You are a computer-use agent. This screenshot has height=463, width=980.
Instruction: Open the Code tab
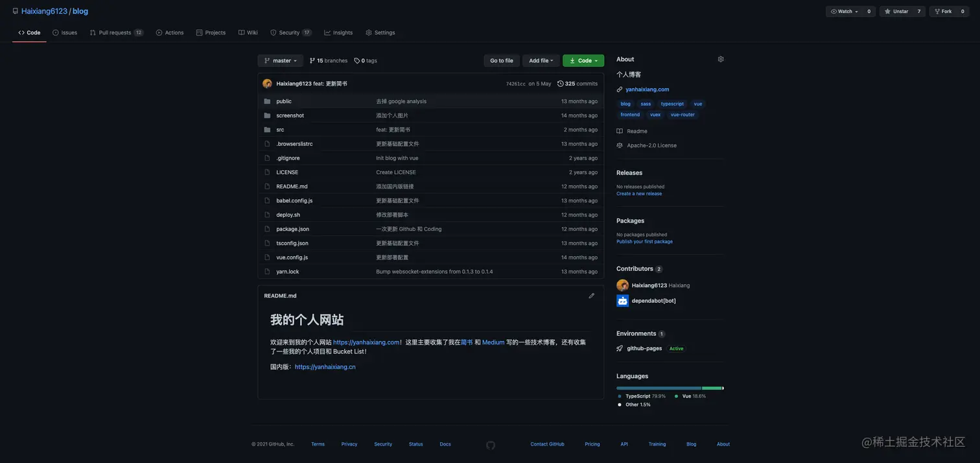[29, 32]
